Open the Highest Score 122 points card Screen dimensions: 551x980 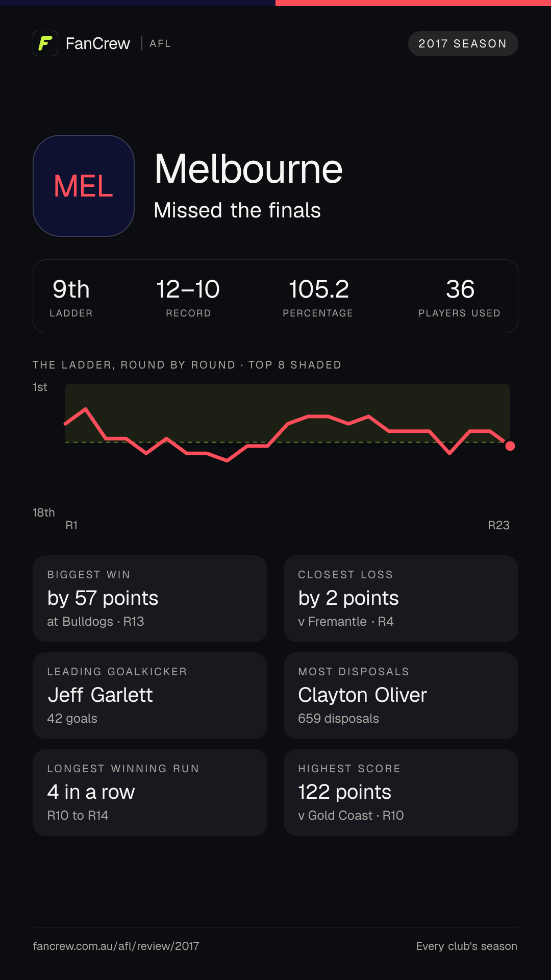pos(401,793)
